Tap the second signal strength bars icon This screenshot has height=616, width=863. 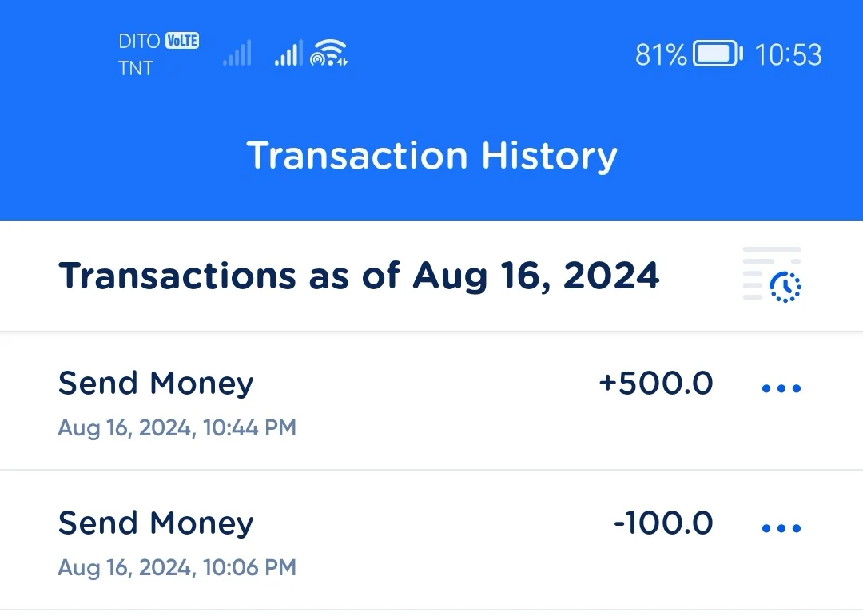click(288, 52)
